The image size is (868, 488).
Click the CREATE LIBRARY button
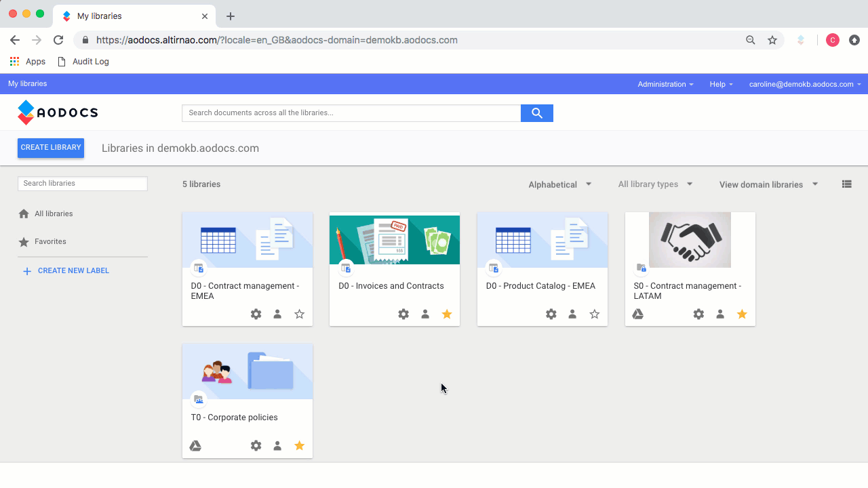pyautogui.click(x=51, y=148)
